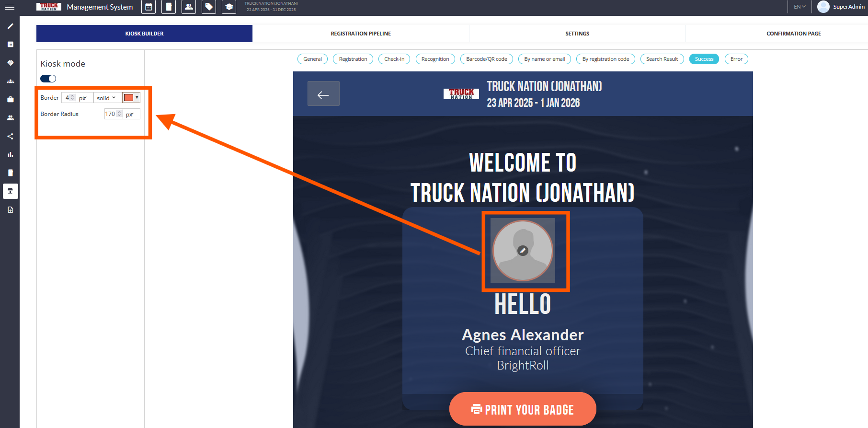The width and height of the screenshot is (868, 428).
Task: Select the Error screen pill
Action: click(x=736, y=59)
